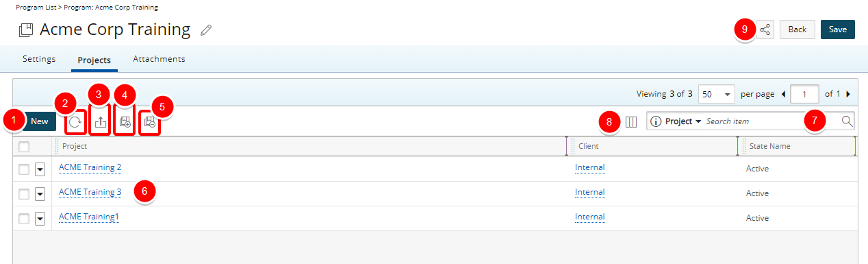Expand the Project search filter dropdown
The image size is (868, 264).
click(x=677, y=121)
